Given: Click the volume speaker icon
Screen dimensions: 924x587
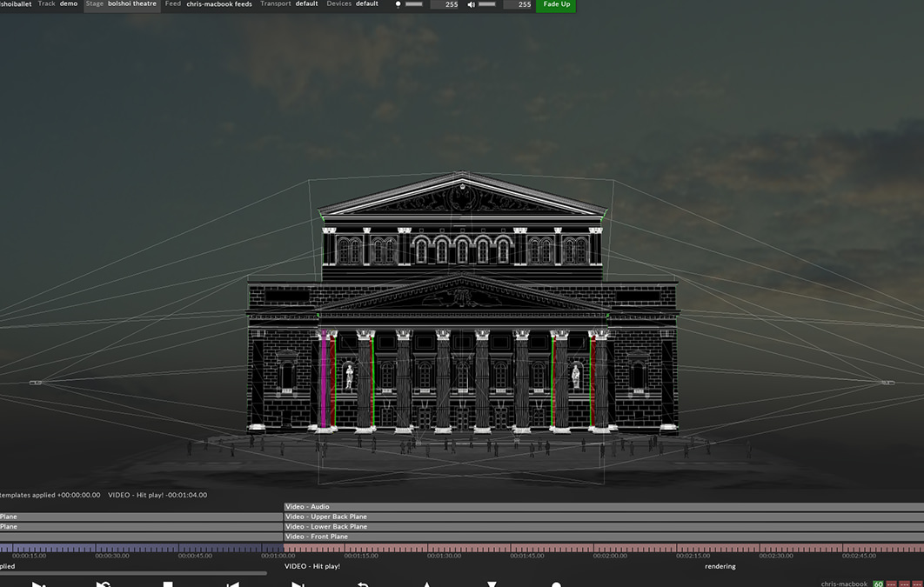Looking at the screenshot, I should point(471,4).
